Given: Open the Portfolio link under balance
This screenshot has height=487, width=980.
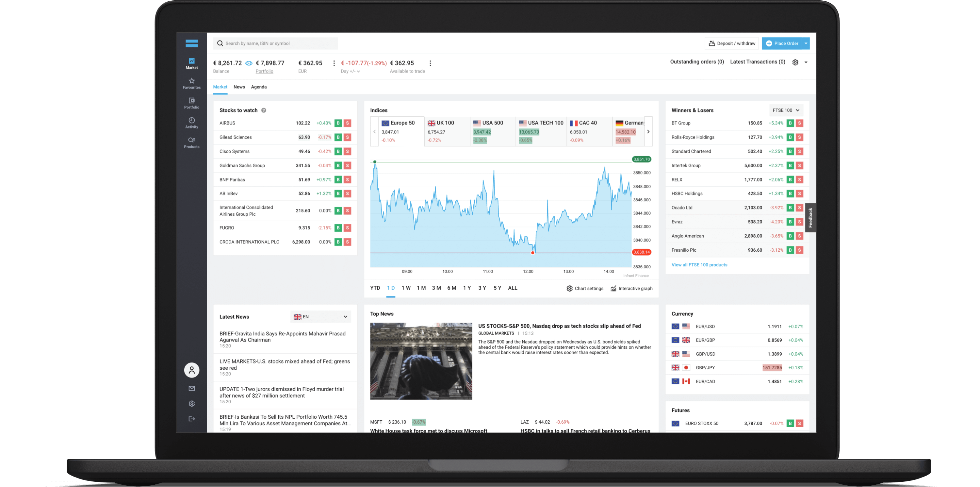Looking at the screenshot, I should point(264,71).
